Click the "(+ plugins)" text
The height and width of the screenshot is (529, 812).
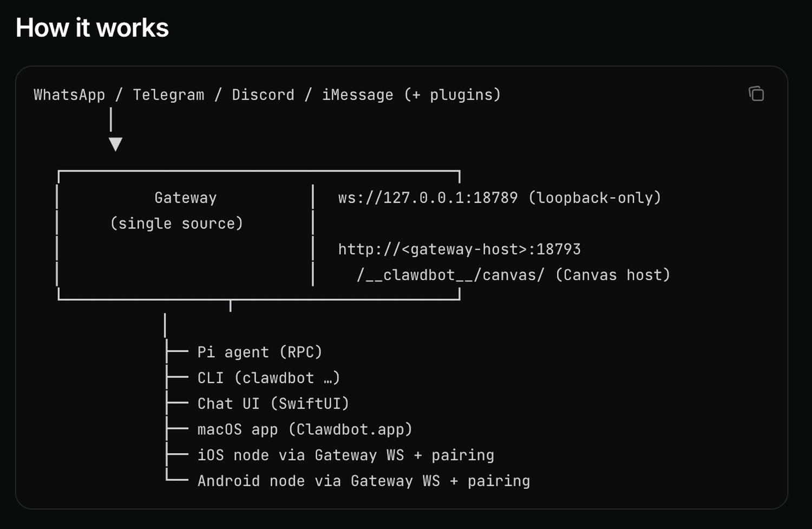point(452,95)
